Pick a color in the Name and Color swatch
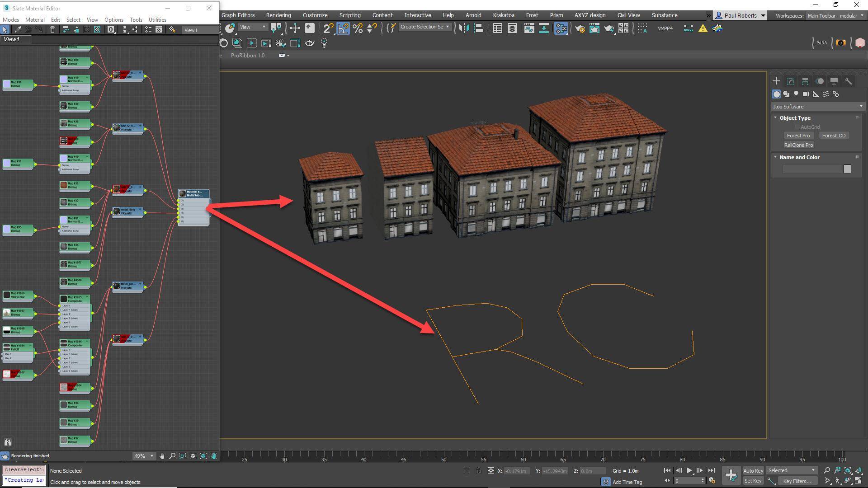 point(847,169)
